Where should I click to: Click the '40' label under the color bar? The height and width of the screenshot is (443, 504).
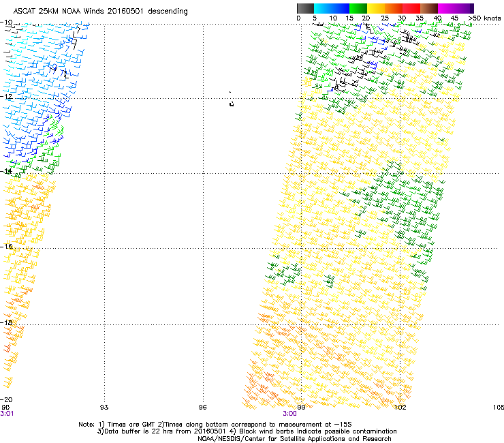437,18
